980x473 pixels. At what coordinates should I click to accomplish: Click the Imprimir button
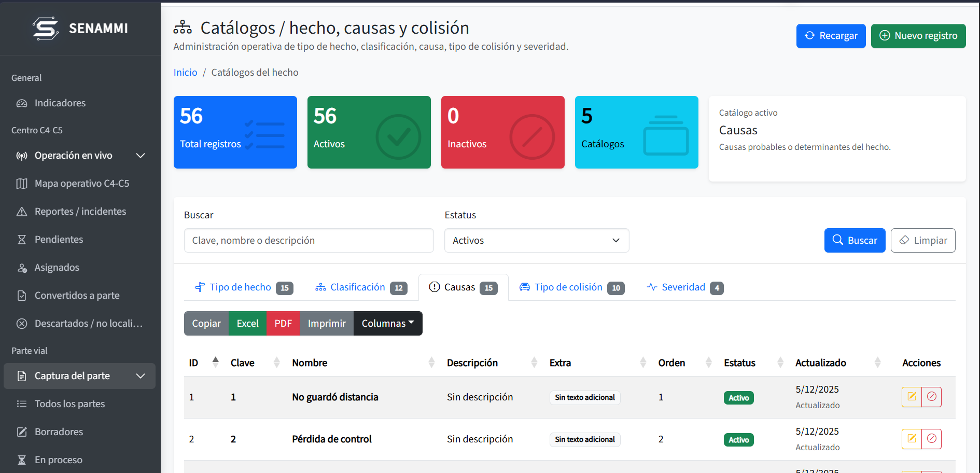pos(327,324)
